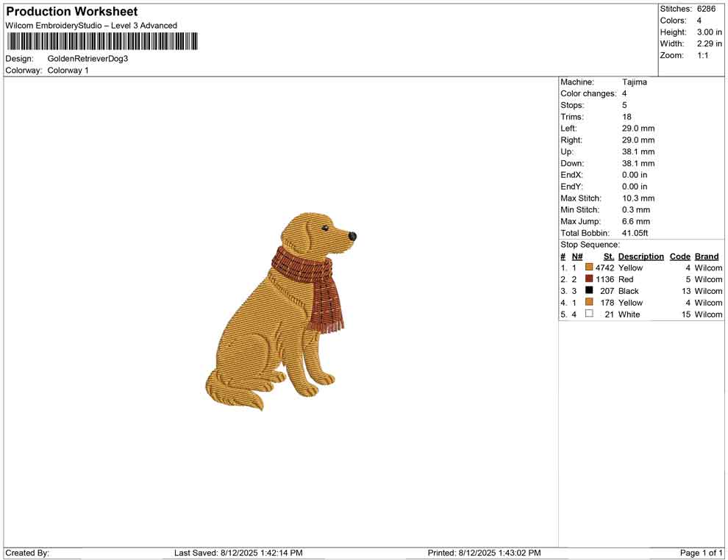Click the Page 1 of 1 indicator
The height and width of the screenshot is (560, 728).
point(701,553)
